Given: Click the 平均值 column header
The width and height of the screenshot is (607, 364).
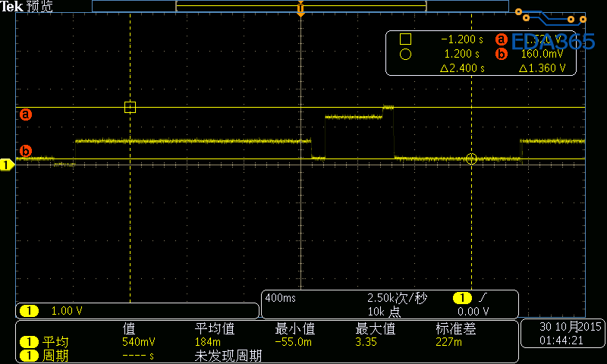Looking at the screenshot, I should pos(215,329).
